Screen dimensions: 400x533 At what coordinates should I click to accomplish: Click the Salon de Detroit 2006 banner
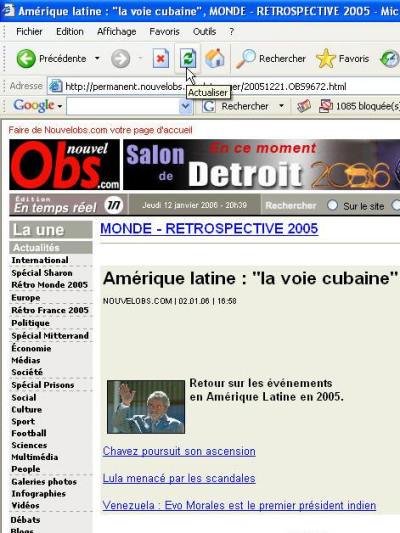pyautogui.click(x=261, y=165)
